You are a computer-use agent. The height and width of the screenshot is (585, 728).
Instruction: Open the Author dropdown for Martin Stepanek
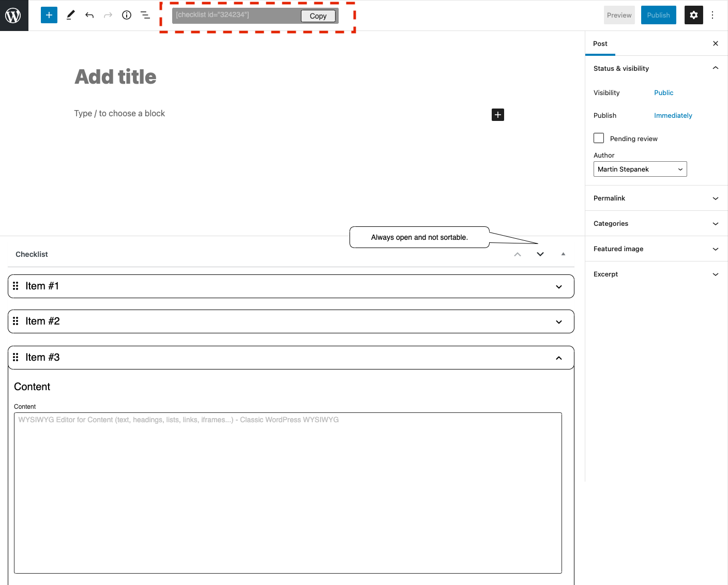click(640, 169)
